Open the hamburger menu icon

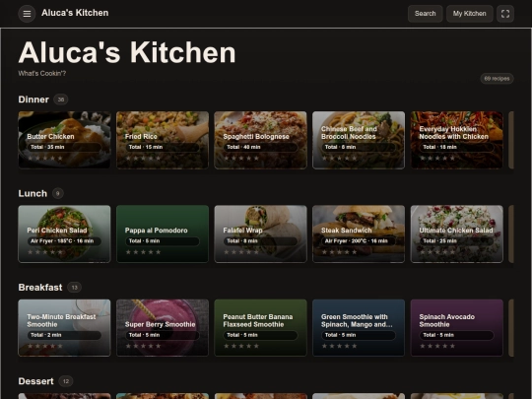(x=27, y=14)
